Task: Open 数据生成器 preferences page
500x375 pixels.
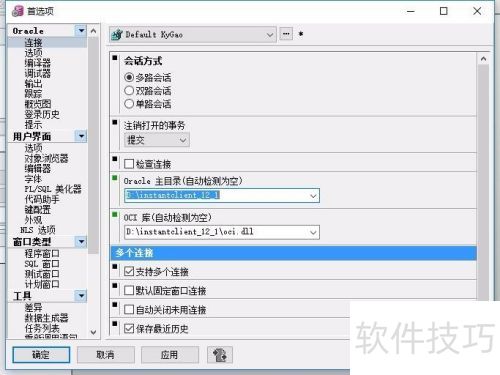Action: click(46, 318)
